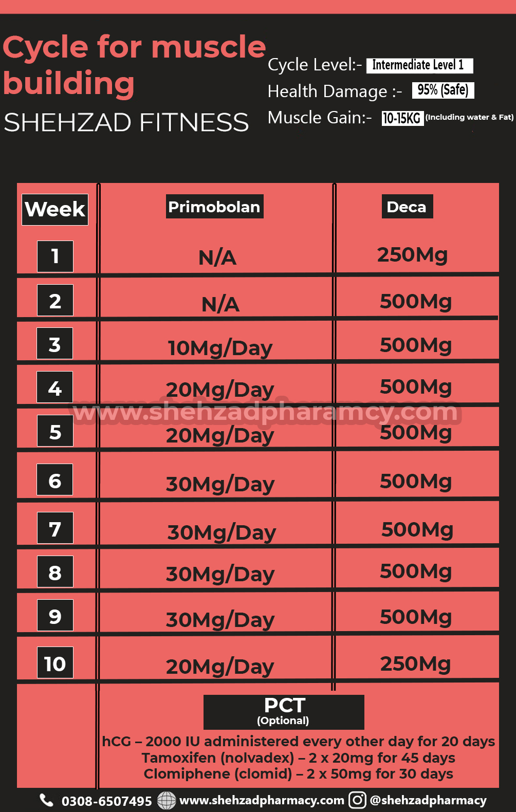Click the Instagram logo icon
The image size is (516, 812).
pos(357,800)
